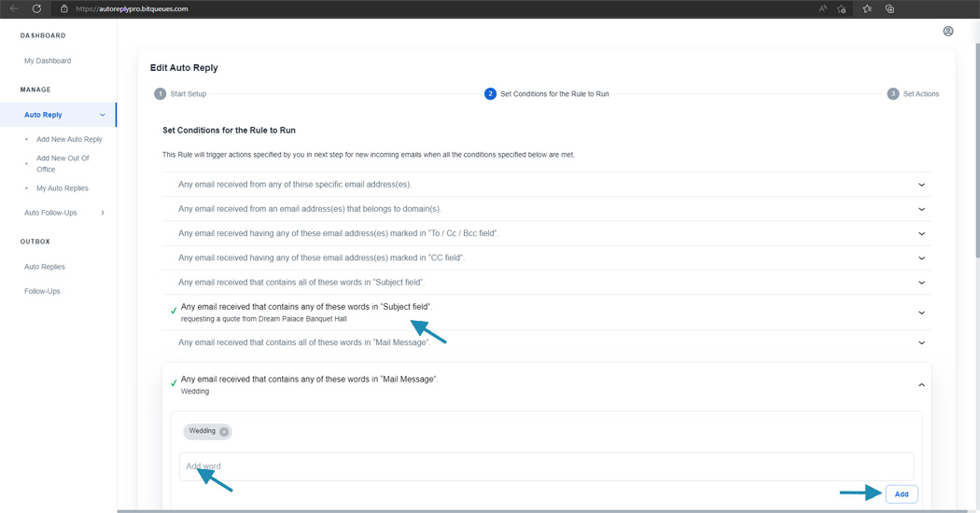Click the Add button
Screen dimensions: 980x513
(x=902, y=494)
